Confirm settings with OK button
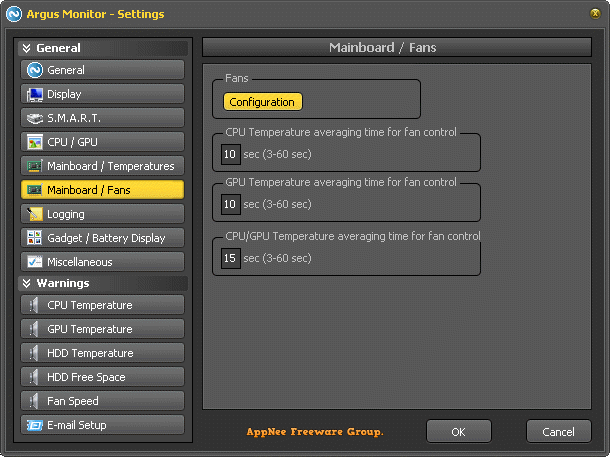The width and height of the screenshot is (610, 457). click(x=459, y=432)
